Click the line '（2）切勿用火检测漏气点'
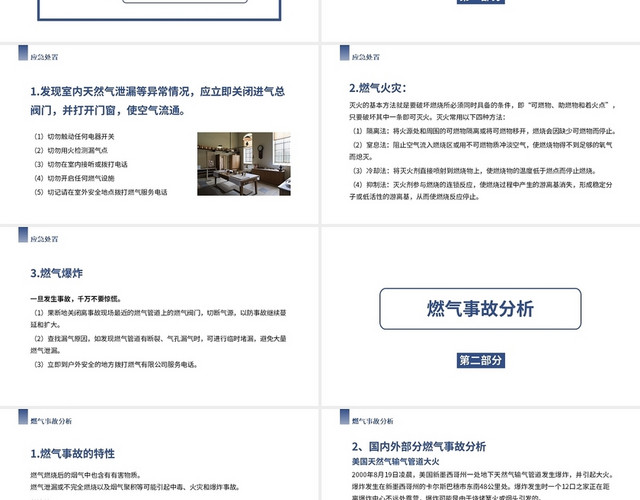This screenshot has height=500, width=640. click(x=71, y=150)
